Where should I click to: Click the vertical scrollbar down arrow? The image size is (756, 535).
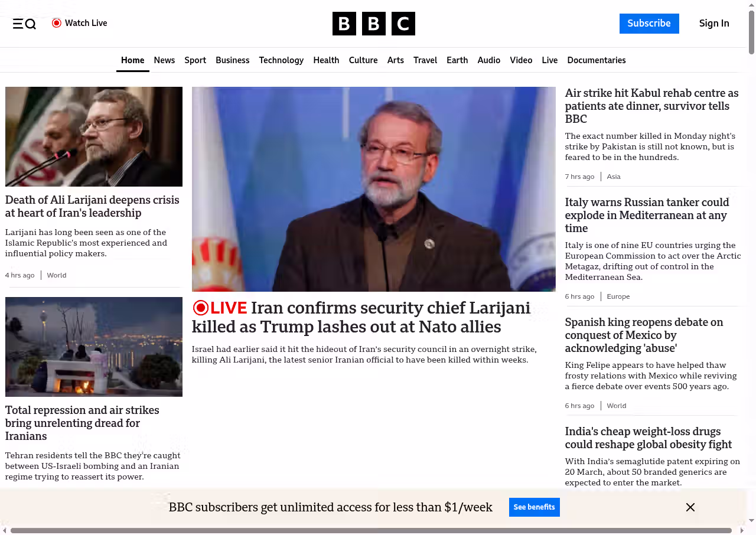tap(751, 520)
